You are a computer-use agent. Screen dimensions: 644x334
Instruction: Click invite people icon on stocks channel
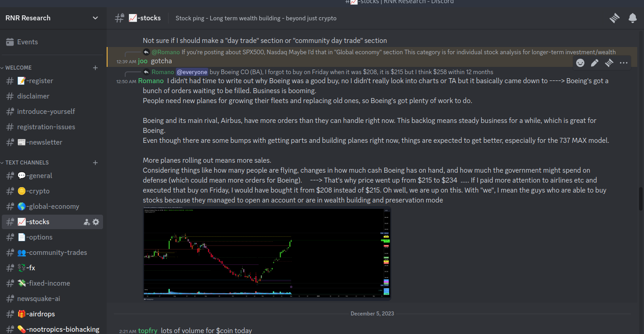point(87,222)
